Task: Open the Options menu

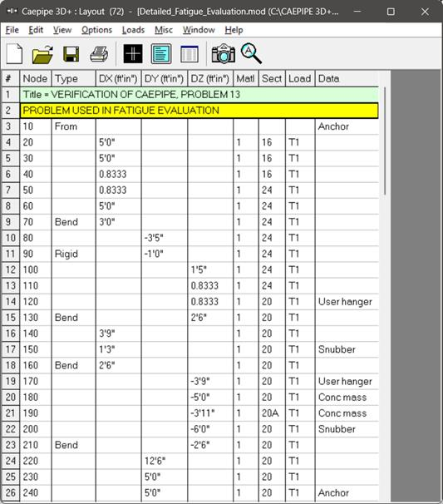Action: point(96,30)
